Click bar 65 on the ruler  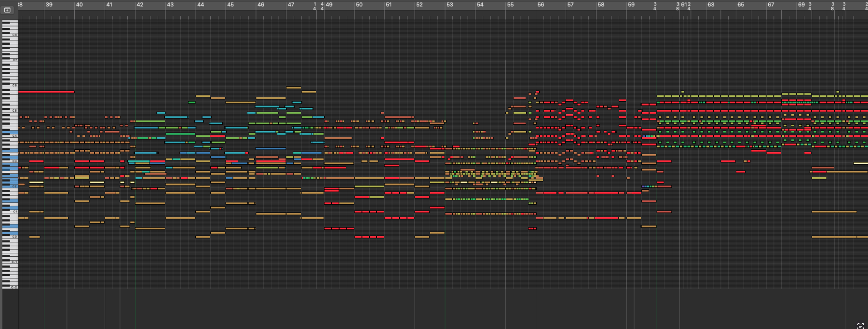[741, 5]
